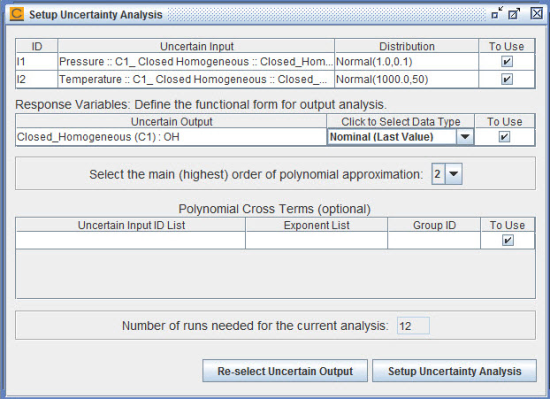The image size is (550, 399).
Task: Open the polynomial order dropdown showing 2
Action: click(x=454, y=174)
